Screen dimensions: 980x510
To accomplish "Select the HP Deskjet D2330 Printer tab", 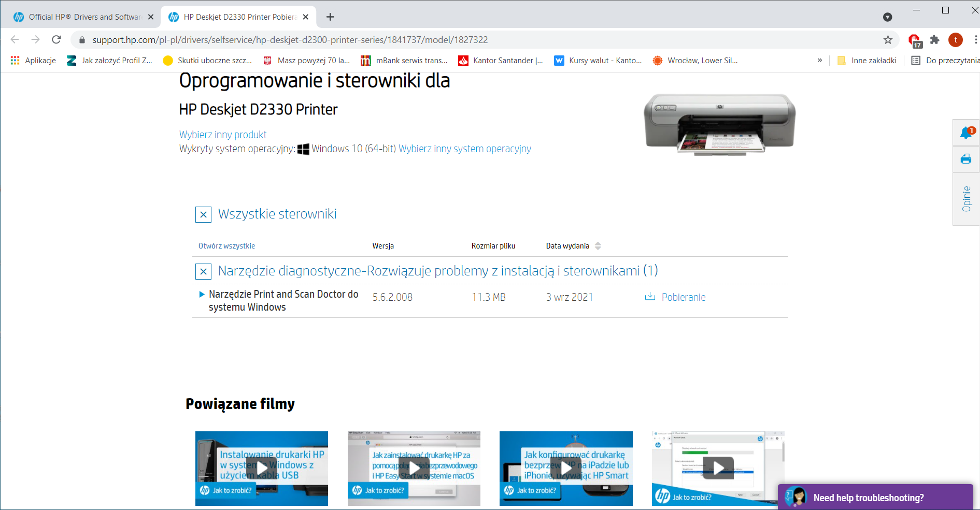I will tap(239, 17).
